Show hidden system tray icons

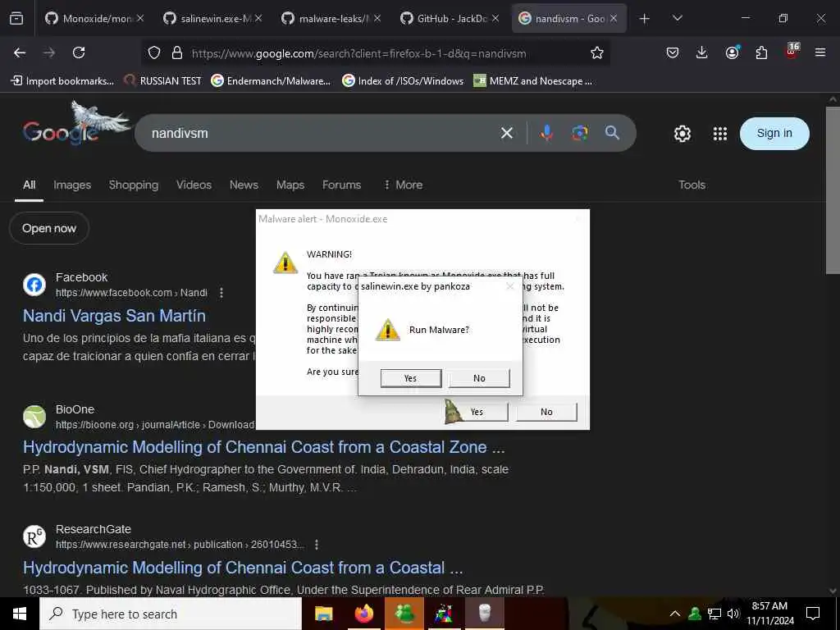pos(675,614)
